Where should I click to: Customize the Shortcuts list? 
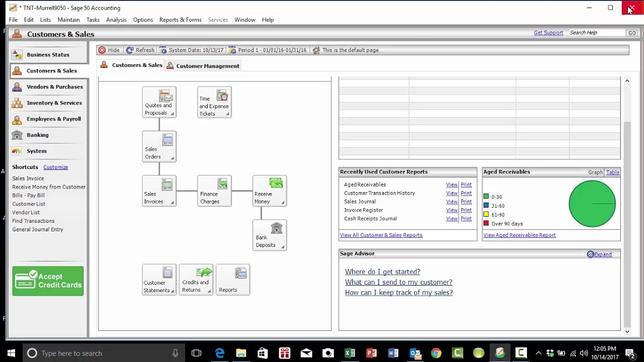point(55,167)
